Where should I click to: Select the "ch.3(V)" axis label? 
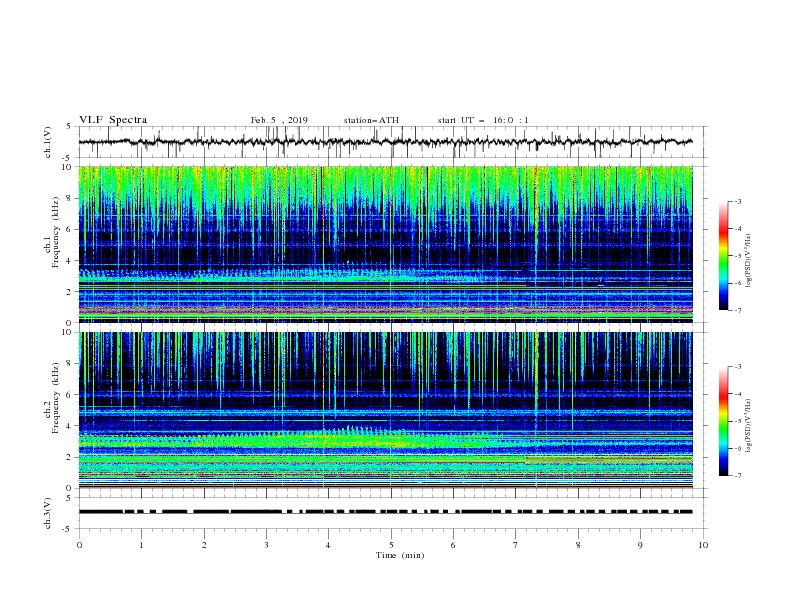coord(48,513)
